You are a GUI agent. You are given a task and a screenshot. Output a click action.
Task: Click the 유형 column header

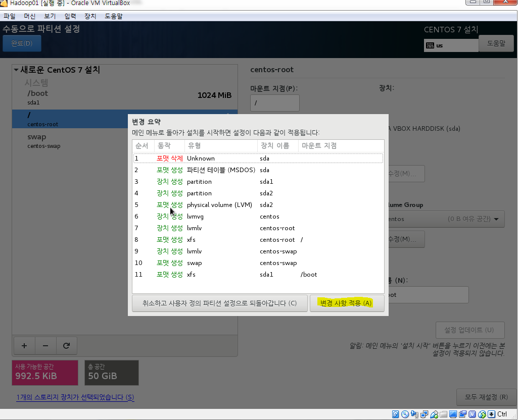(221, 146)
